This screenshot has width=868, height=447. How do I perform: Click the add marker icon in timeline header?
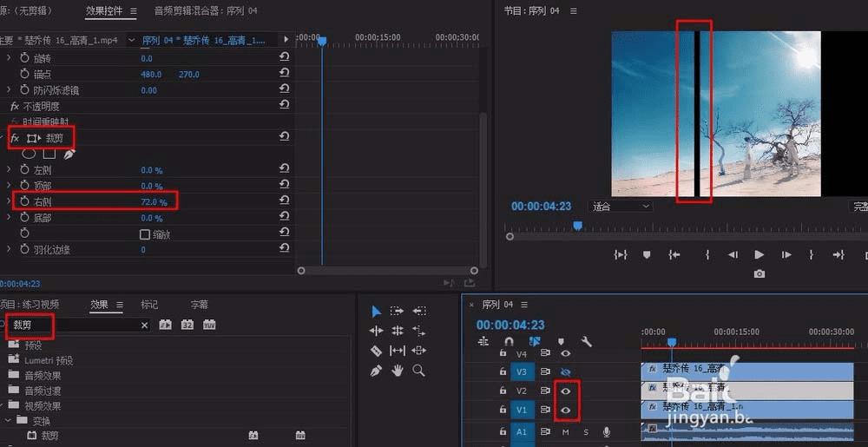pyautogui.click(x=561, y=342)
